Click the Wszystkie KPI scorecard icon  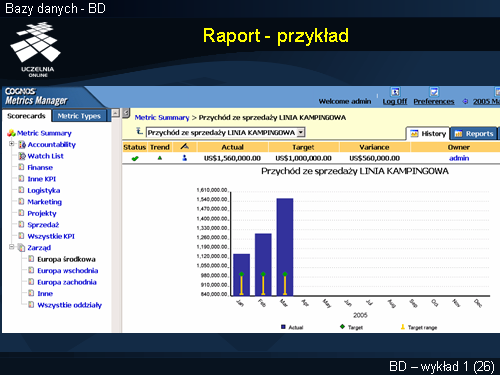pos(21,236)
